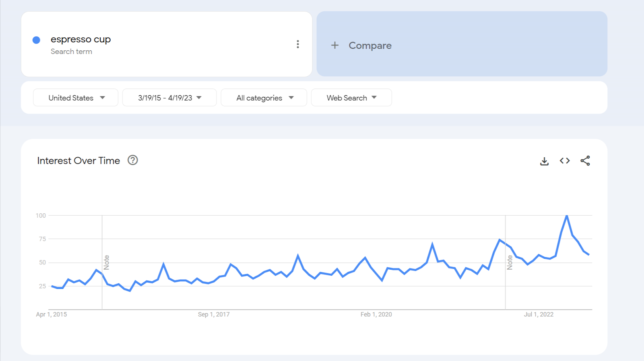Expand the Web Search type dropdown
The height and width of the screenshot is (361, 644).
(x=351, y=98)
